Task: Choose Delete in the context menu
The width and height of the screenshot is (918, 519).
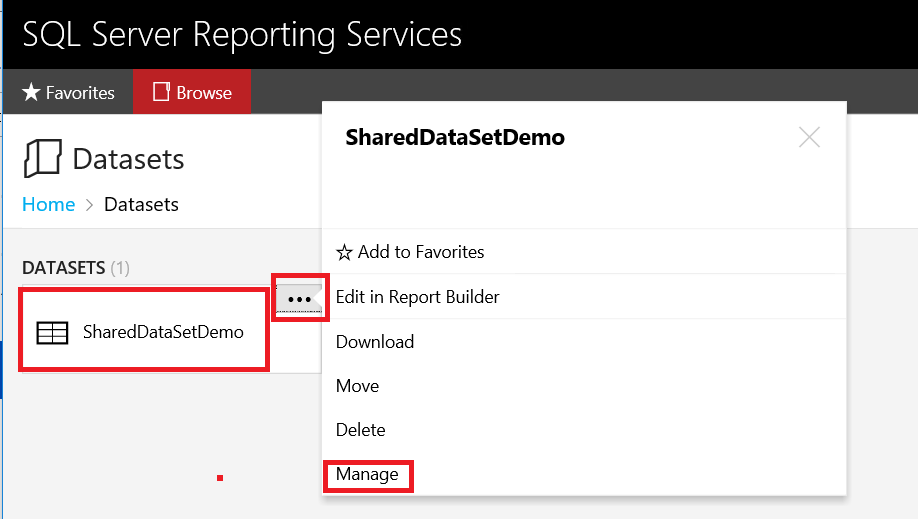Action: click(360, 430)
